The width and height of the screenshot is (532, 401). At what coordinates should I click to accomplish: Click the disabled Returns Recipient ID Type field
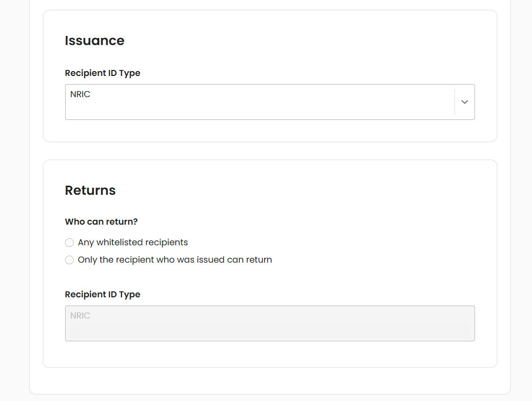pyautogui.click(x=270, y=323)
